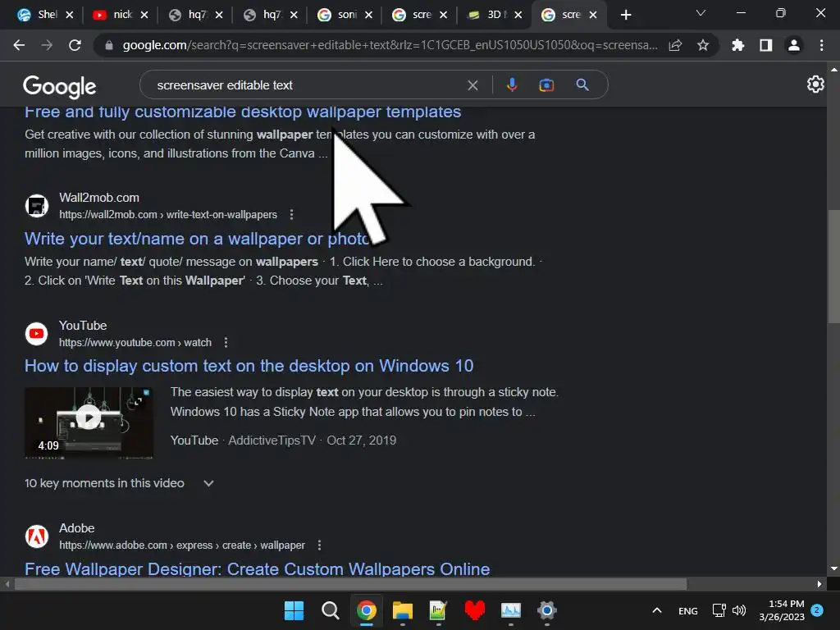Click the scroll right arrow on horizontal scrollbar

point(819,584)
